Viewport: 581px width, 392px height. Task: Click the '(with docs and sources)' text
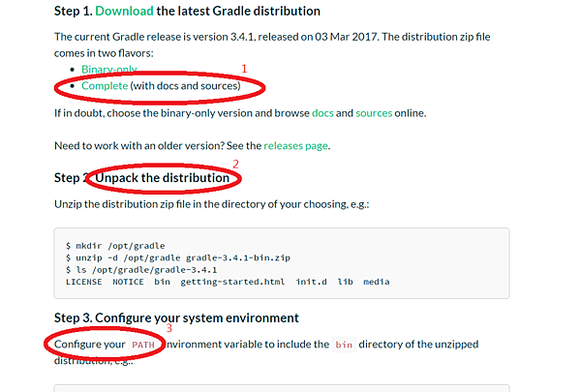185,85
